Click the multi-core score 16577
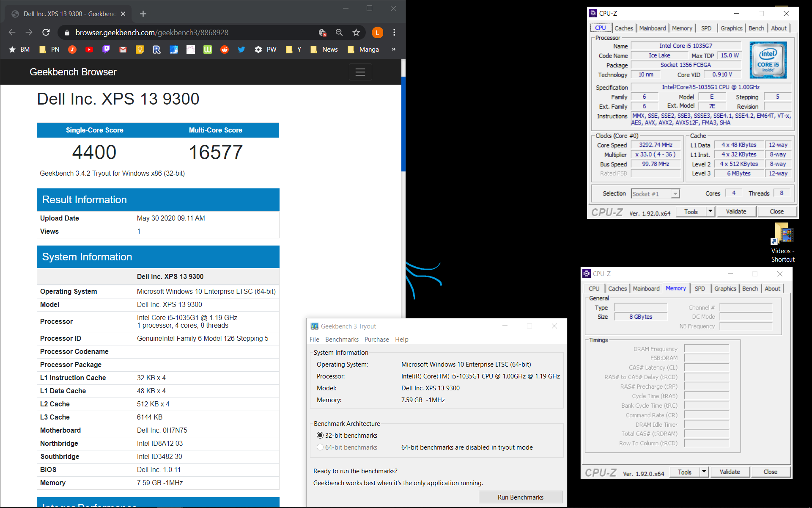The height and width of the screenshot is (508, 812). [x=216, y=152]
